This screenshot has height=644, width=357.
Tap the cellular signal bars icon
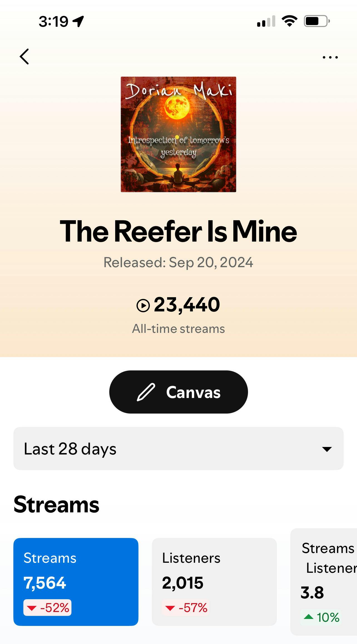(266, 21)
